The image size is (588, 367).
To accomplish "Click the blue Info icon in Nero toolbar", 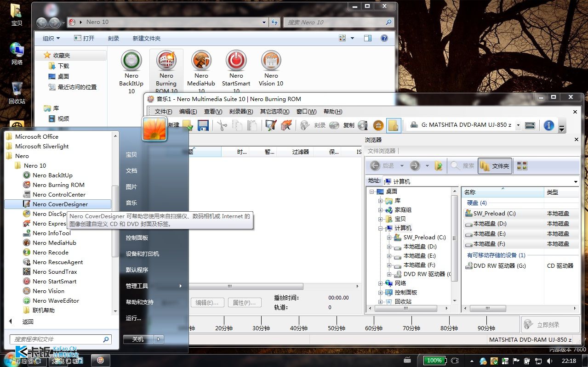I will [x=548, y=125].
